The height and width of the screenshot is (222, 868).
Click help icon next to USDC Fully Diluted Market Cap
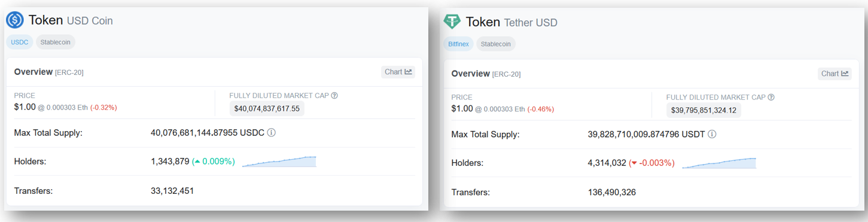coord(334,95)
